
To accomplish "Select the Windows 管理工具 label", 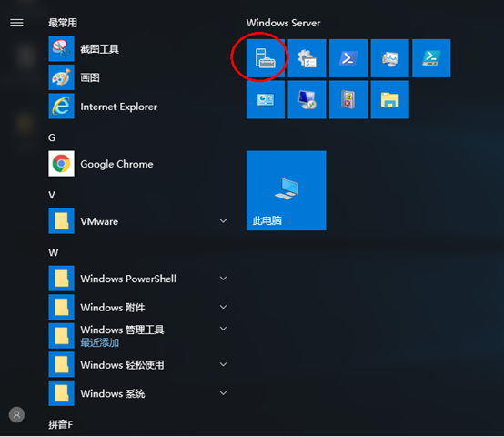I will point(122,330).
